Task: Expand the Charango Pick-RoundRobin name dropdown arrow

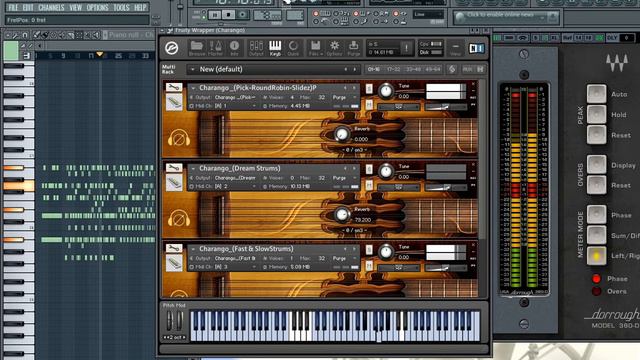Action: coord(193,88)
